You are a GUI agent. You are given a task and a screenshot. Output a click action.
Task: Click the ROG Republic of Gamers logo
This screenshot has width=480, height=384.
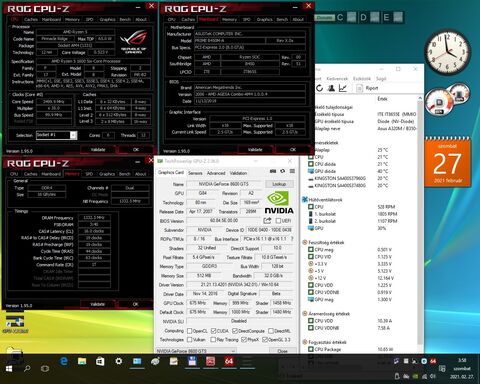click(134, 42)
